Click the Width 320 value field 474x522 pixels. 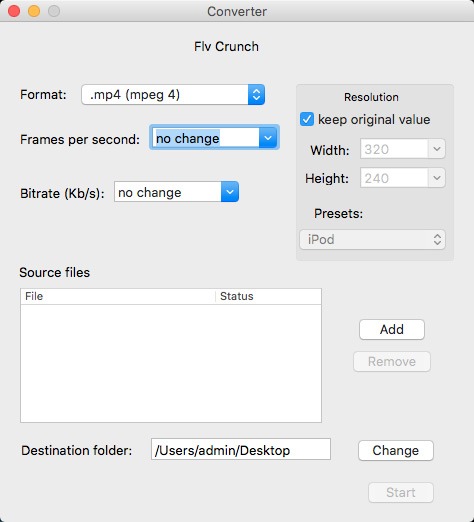click(394, 149)
